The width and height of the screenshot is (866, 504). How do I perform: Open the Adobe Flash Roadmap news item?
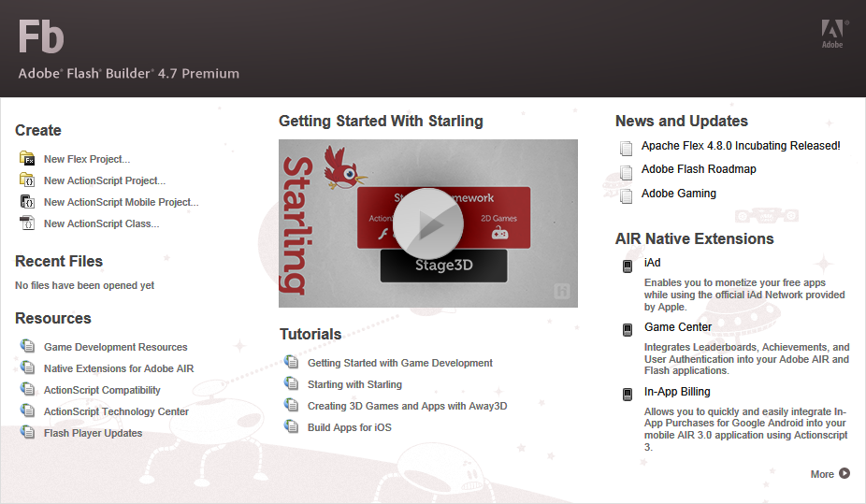tap(699, 169)
